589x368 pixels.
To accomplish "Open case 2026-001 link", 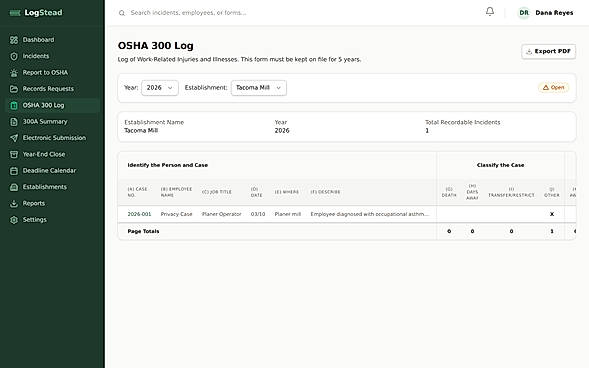I will (x=139, y=214).
